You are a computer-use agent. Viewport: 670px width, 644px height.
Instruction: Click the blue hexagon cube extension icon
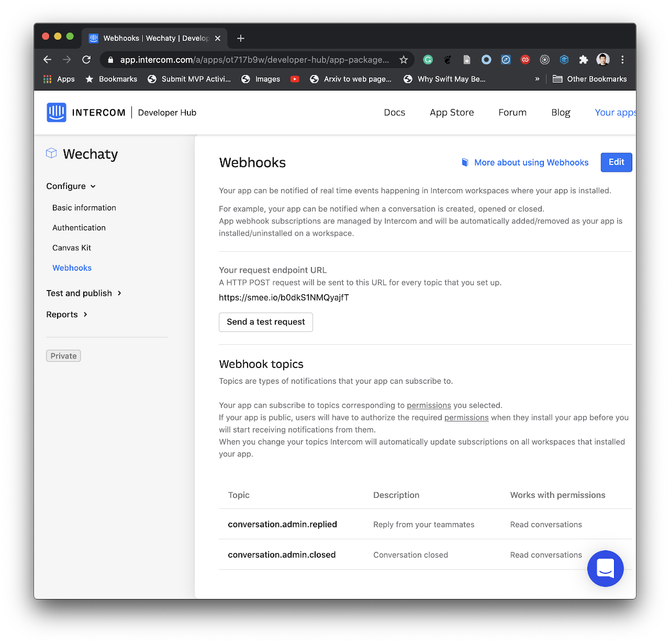pos(564,60)
